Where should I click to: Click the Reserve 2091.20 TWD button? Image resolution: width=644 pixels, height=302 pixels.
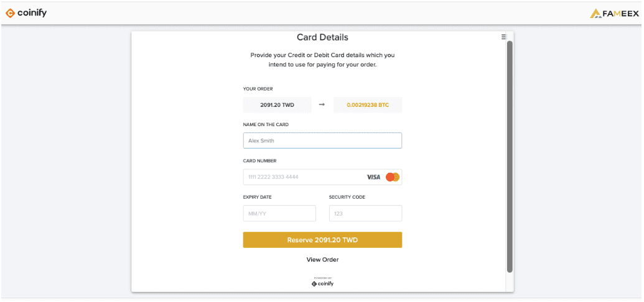(322, 240)
